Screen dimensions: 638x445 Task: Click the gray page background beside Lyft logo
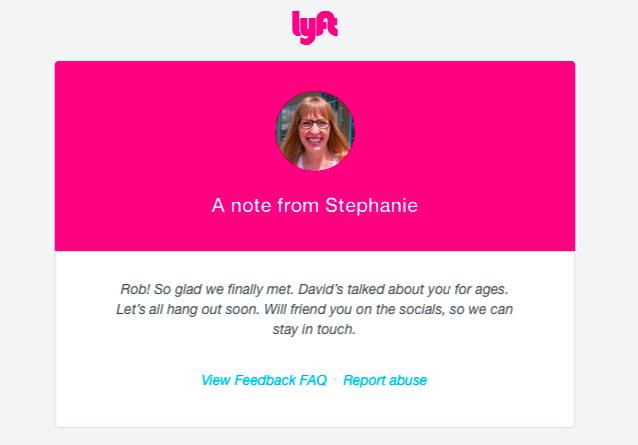150,27
